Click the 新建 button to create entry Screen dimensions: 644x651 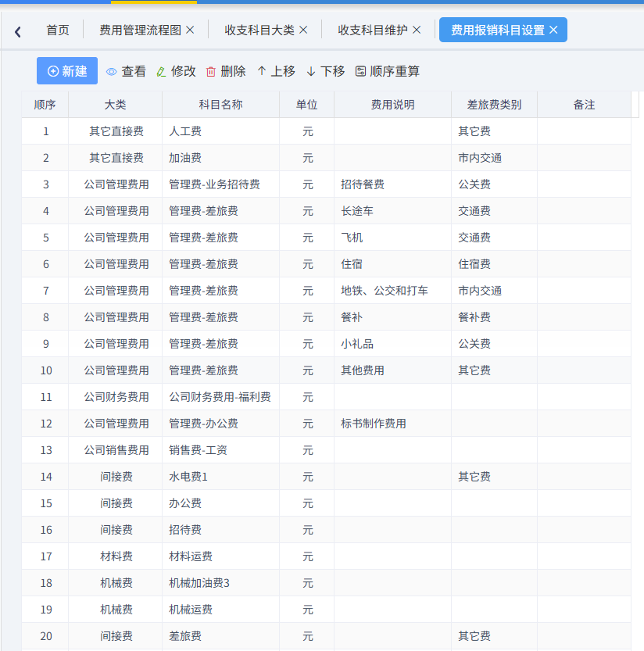tap(66, 70)
